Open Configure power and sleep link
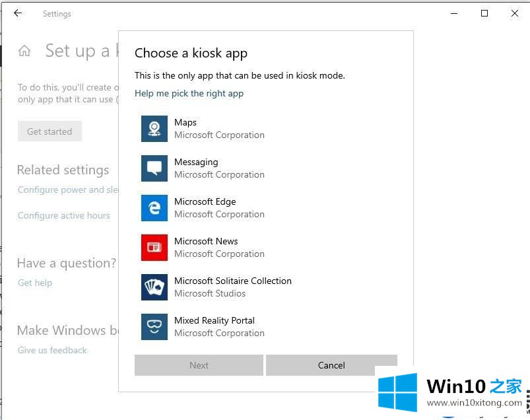Screen dimensions: 530x420 coord(68,190)
